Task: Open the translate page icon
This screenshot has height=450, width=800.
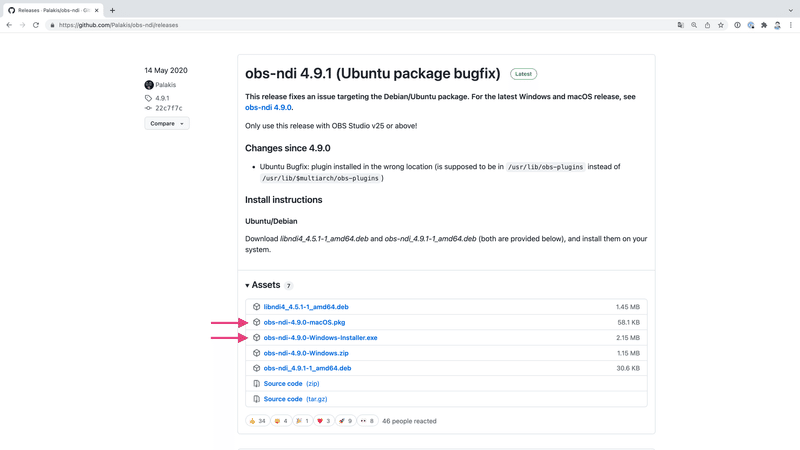Action: pyautogui.click(x=681, y=25)
